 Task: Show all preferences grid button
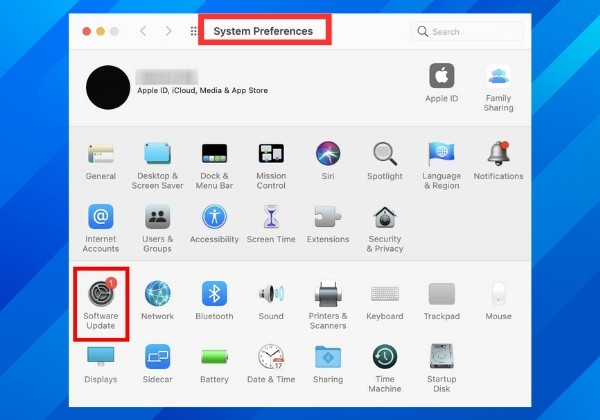click(x=194, y=31)
